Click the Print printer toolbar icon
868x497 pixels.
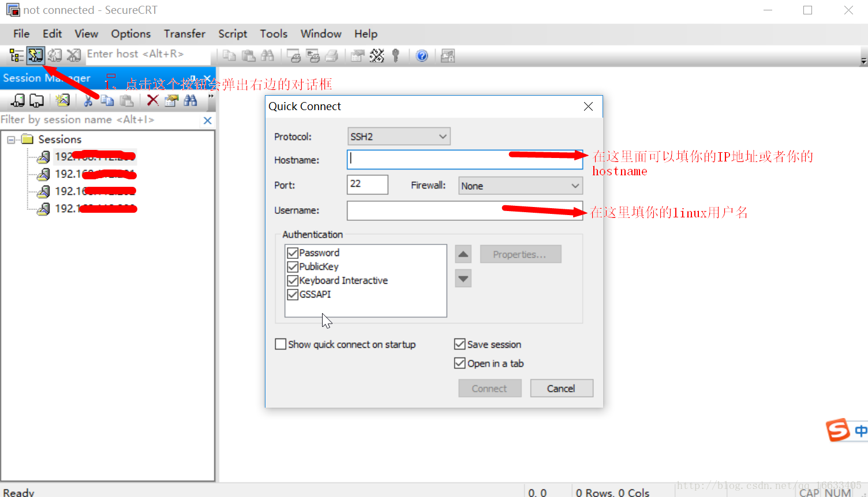pos(332,55)
